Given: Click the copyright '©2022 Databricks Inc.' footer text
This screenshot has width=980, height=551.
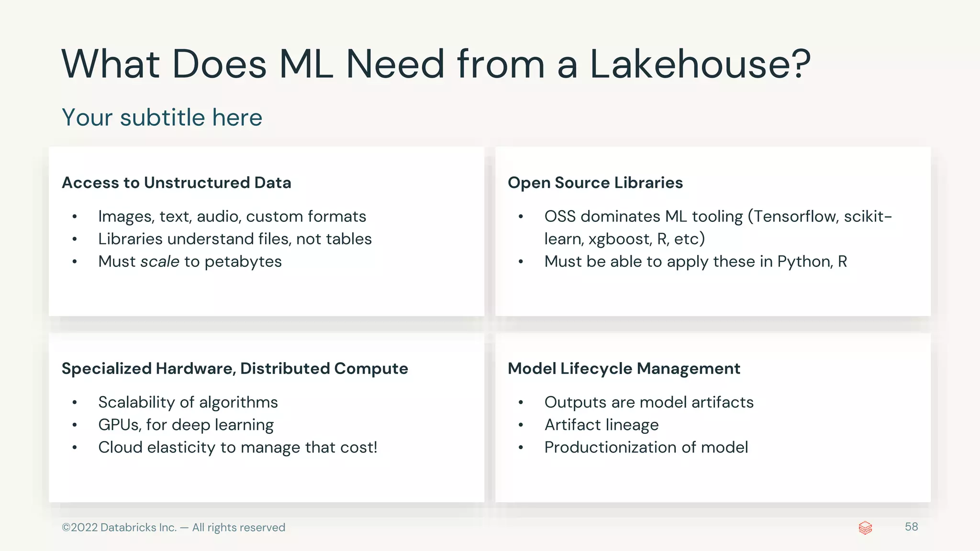Looking at the screenshot, I should pyautogui.click(x=173, y=528).
